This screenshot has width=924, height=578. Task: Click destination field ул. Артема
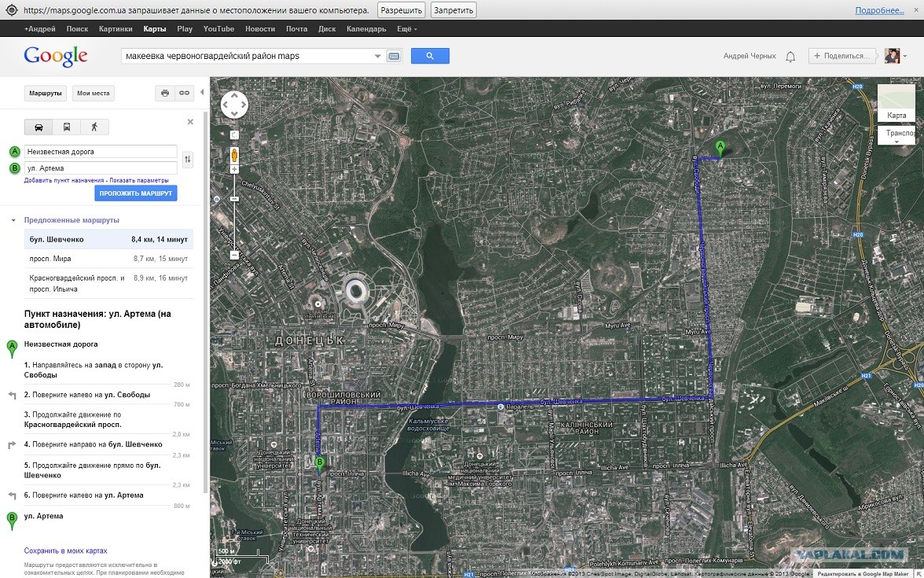[101, 168]
